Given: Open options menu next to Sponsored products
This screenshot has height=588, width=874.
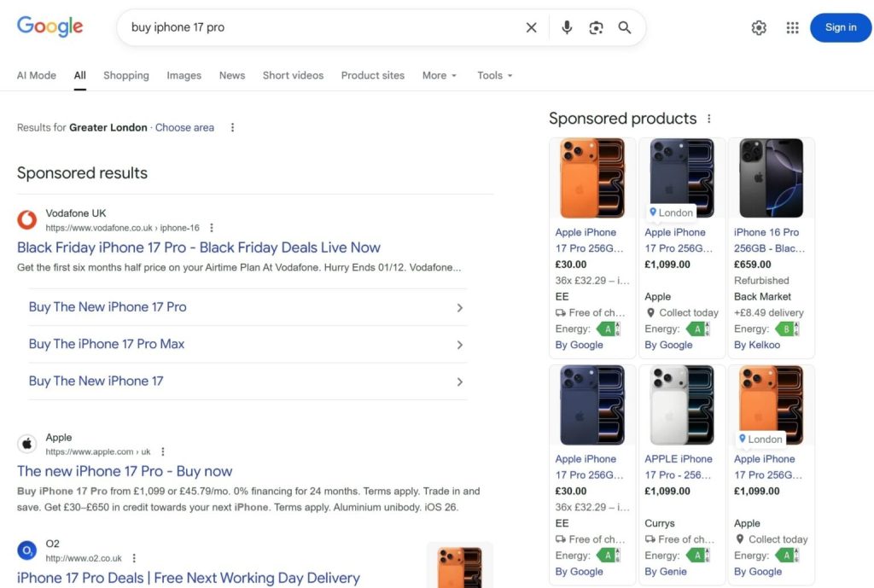Looking at the screenshot, I should [x=708, y=119].
